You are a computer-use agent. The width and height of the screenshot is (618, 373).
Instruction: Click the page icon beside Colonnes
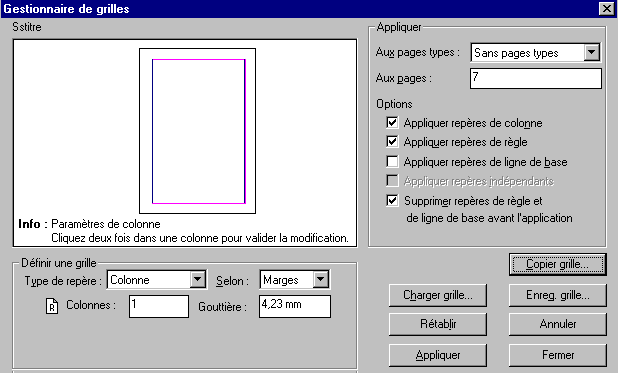click(x=52, y=306)
